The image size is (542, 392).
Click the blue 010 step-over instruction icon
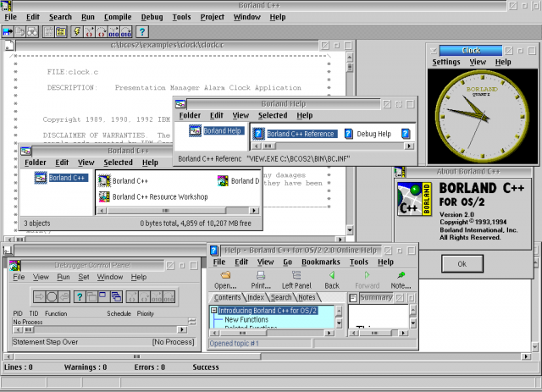coord(126,32)
